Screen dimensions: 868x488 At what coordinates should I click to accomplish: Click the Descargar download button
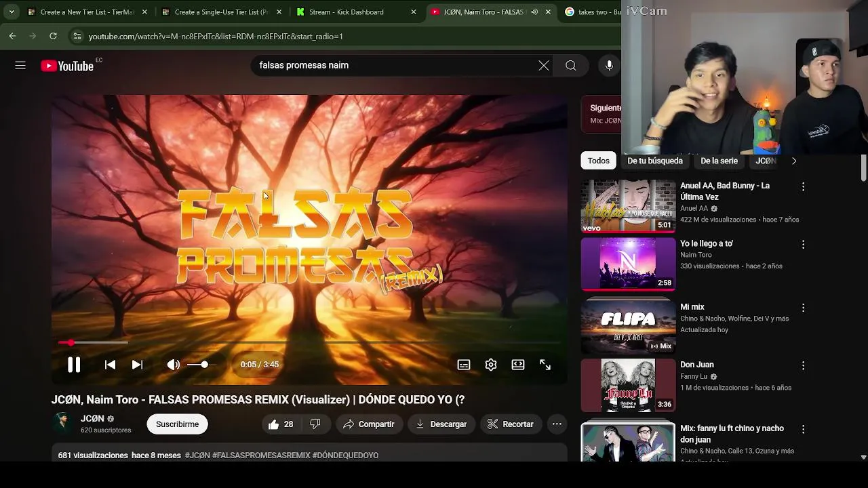coord(441,424)
